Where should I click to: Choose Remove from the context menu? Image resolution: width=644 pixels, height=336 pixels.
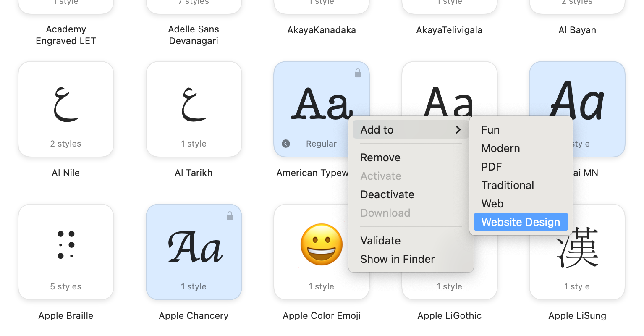[380, 157]
